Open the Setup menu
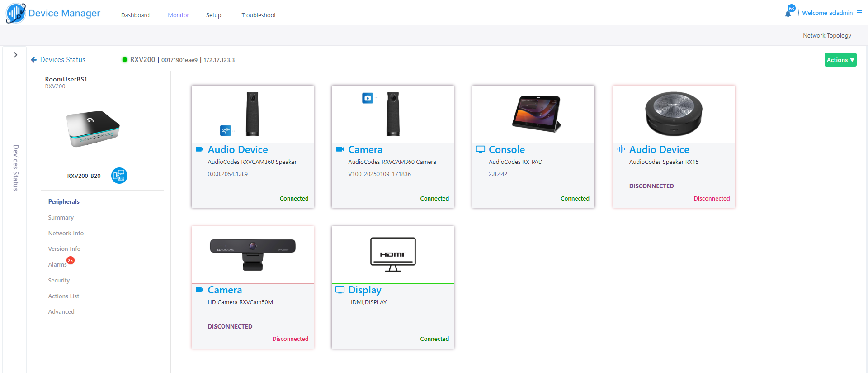Image resolution: width=868 pixels, height=373 pixels. [213, 15]
